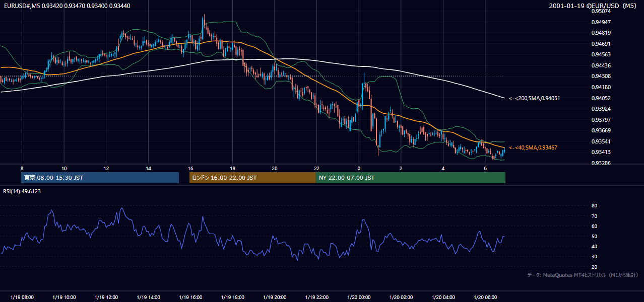Click the 40 SMA 0.93467 label
This screenshot has width=644, height=302.
click(533, 147)
